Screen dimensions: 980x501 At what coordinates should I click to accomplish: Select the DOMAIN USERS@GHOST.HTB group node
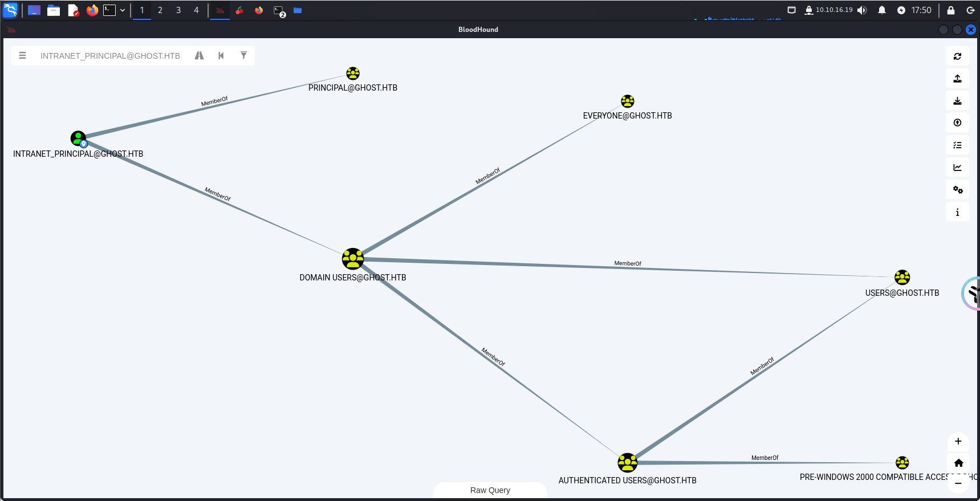tap(353, 259)
